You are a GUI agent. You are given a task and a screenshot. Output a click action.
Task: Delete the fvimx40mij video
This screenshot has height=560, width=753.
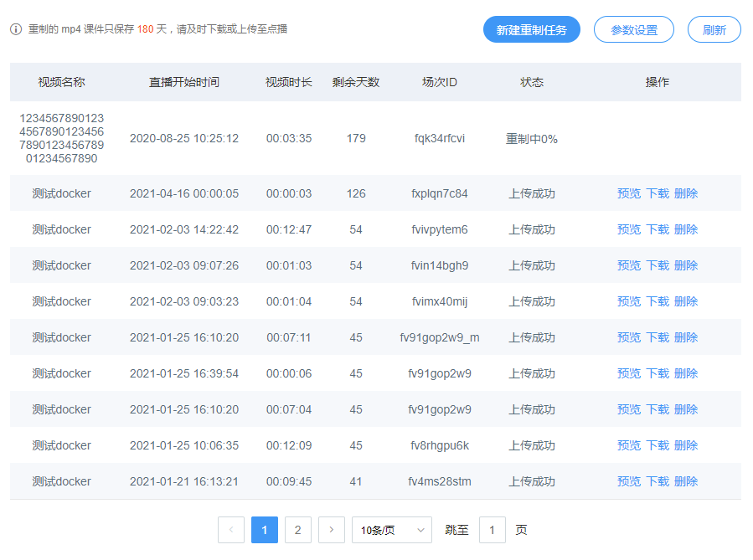pos(686,301)
